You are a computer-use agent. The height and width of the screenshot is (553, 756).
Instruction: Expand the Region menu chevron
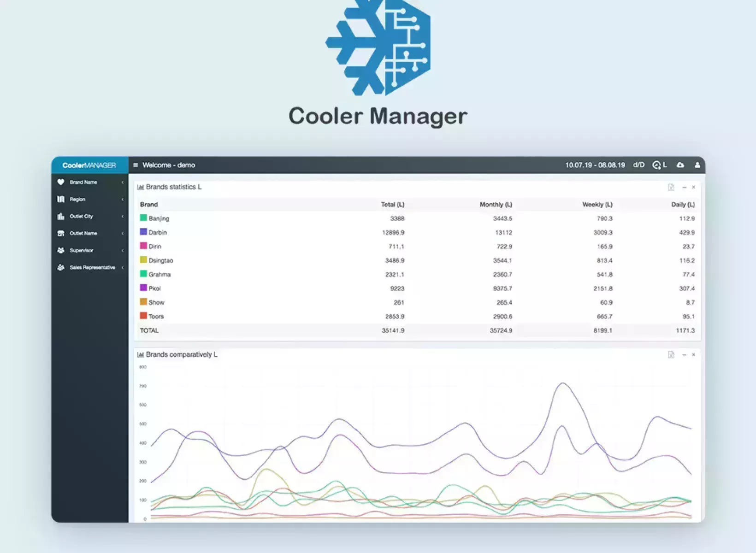122,200
